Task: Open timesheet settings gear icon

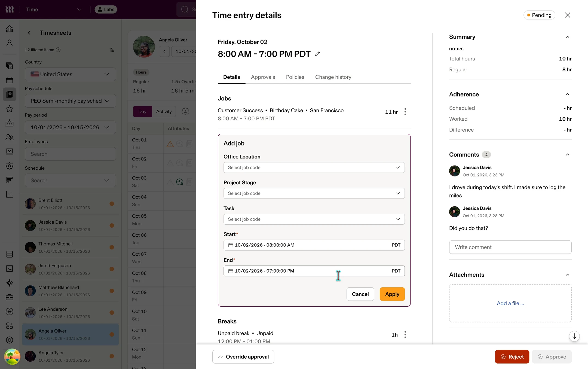Action: coord(185,111)
